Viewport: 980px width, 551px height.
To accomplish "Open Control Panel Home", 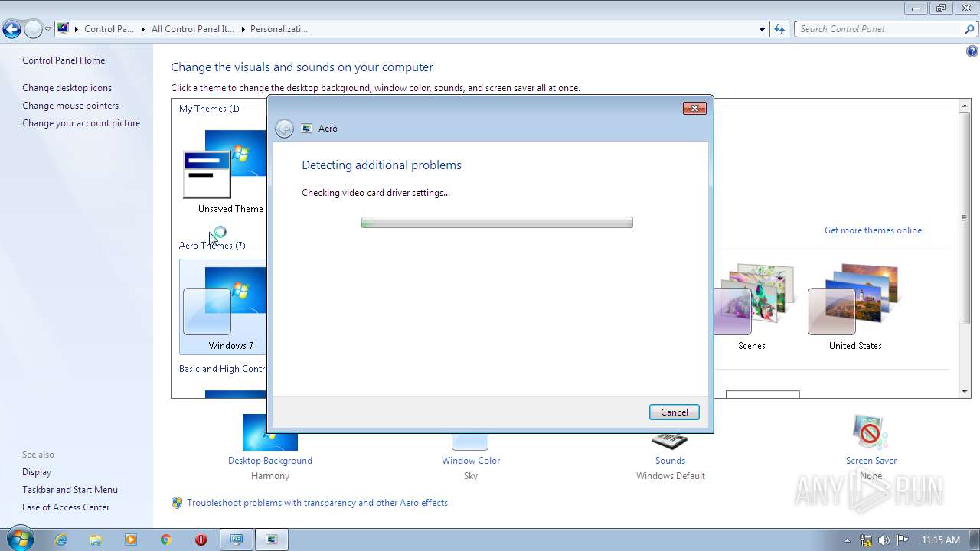I will click(x=64, y=60).
